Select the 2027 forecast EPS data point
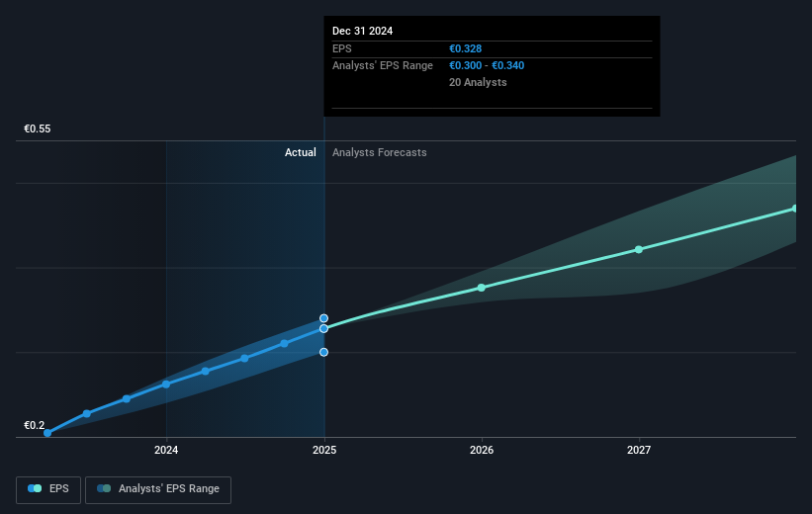Viewport: 812px width, 514px height. pyautogui.click(x=639, y=249)
